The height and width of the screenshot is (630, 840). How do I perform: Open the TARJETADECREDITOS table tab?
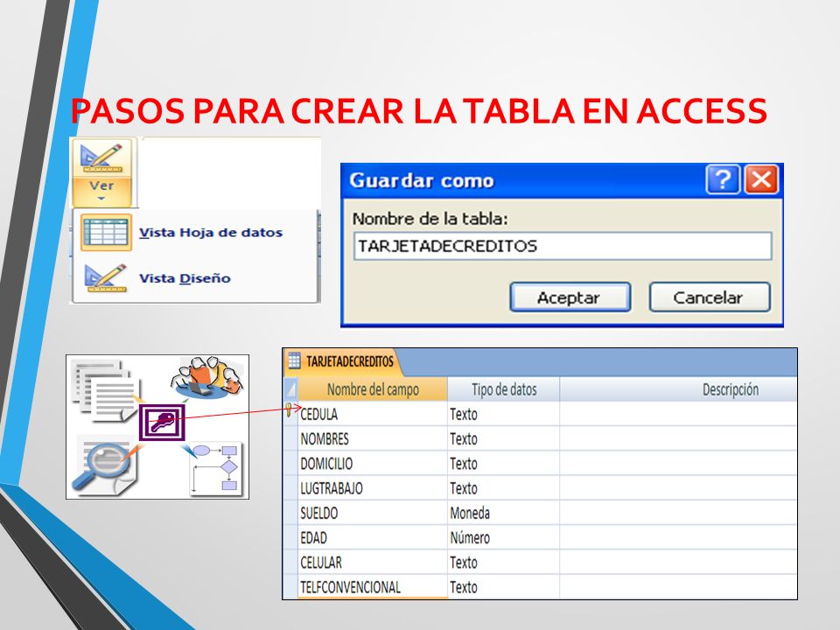pos(342,361)
